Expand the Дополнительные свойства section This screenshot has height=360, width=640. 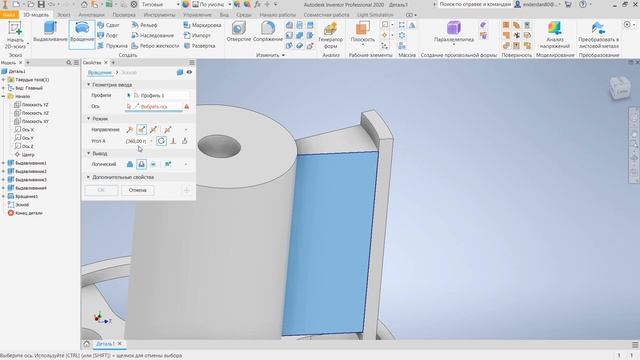(x=89, y=177)
